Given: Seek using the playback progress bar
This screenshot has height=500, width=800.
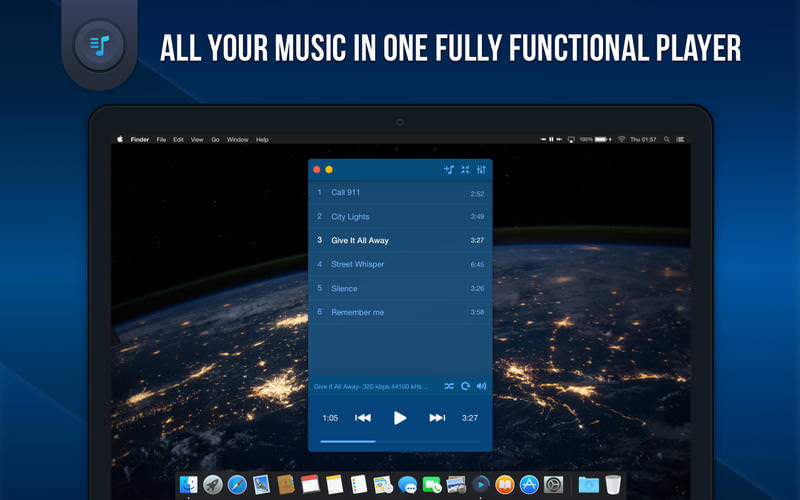Looking at the screenshot, I should 400,441.
